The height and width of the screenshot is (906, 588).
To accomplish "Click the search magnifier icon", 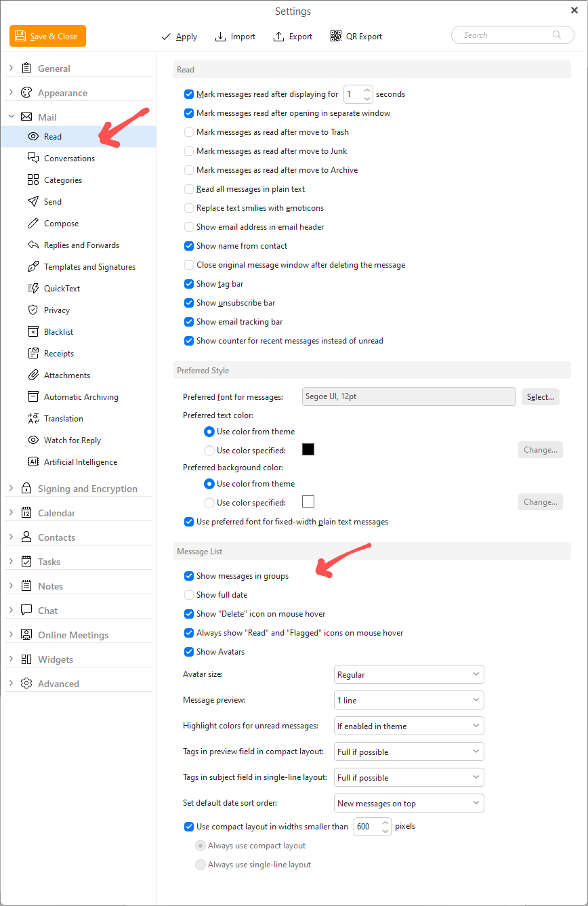I will coord(558,35).
